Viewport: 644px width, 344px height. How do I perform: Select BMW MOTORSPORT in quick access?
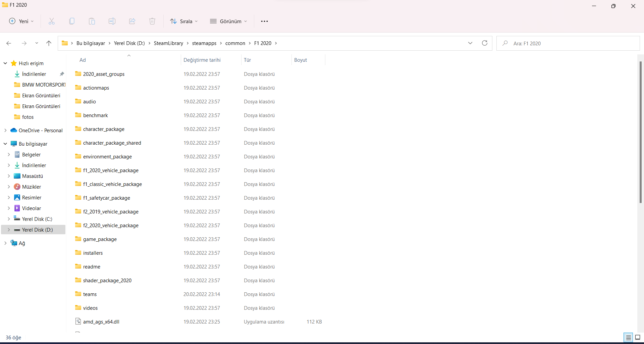44,85
